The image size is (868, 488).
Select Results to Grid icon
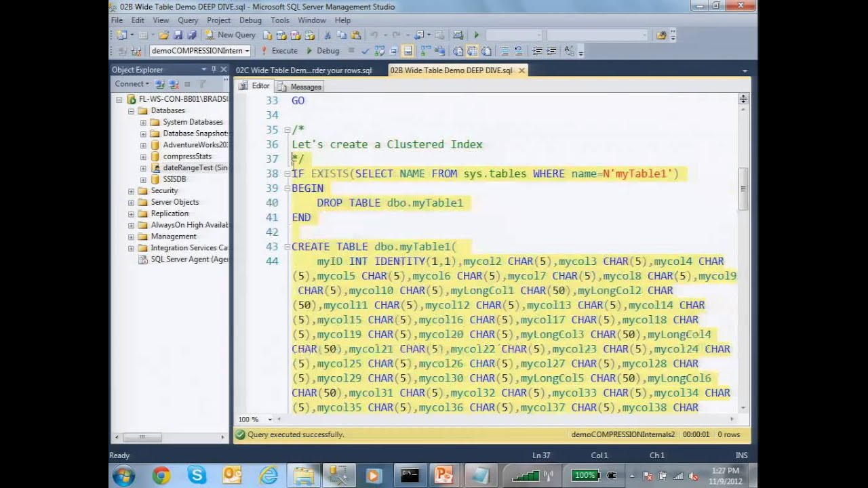point(472,51)
